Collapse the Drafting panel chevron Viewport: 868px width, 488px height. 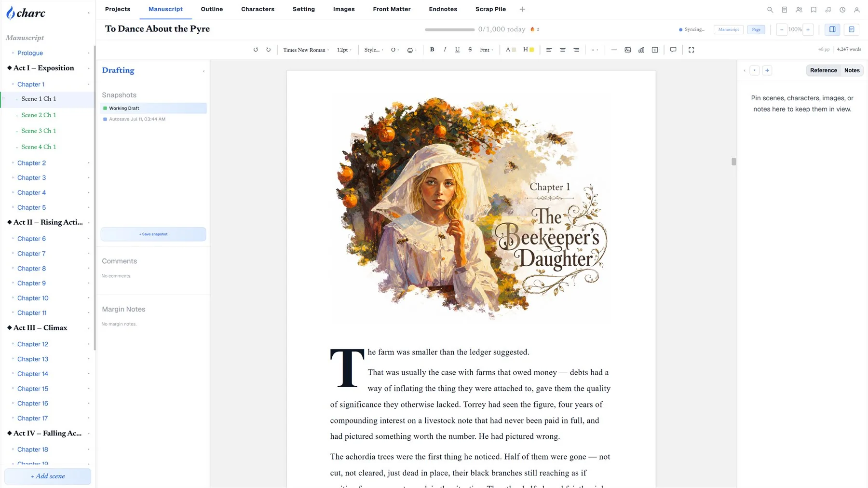pyautogui.click(x=203, y=71)
